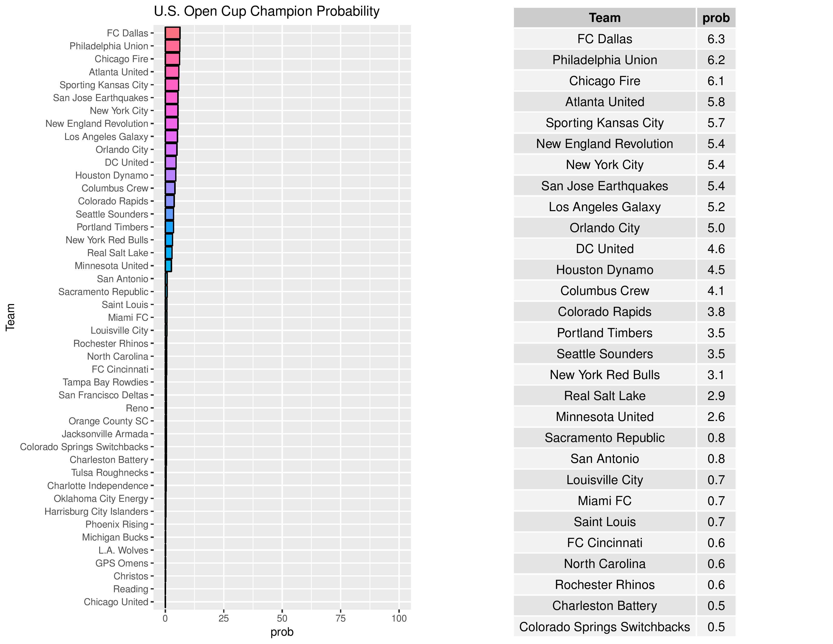The width and height of the screenshot is (833, 644).
Task: Click the Orlando City purple bar
Action: click(171, 150)
